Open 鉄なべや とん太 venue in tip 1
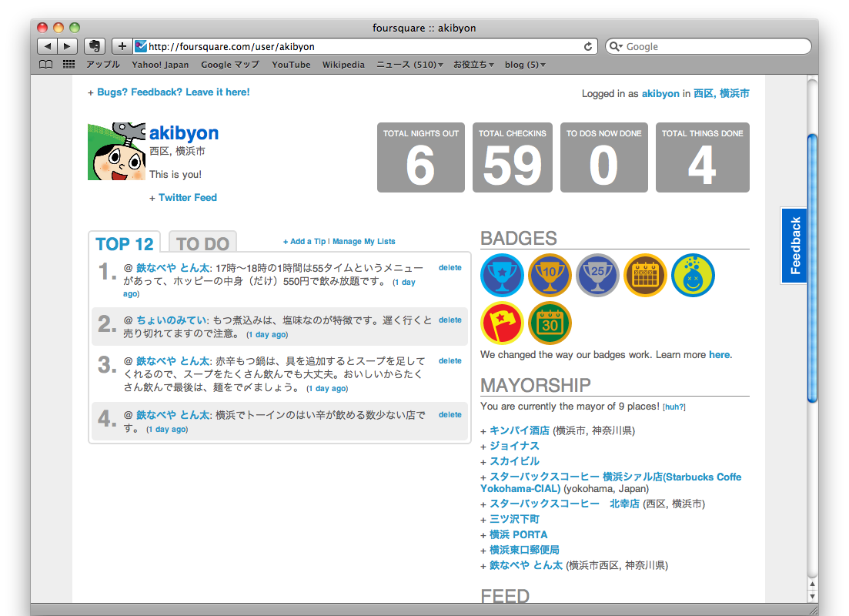 pos(172,268)
